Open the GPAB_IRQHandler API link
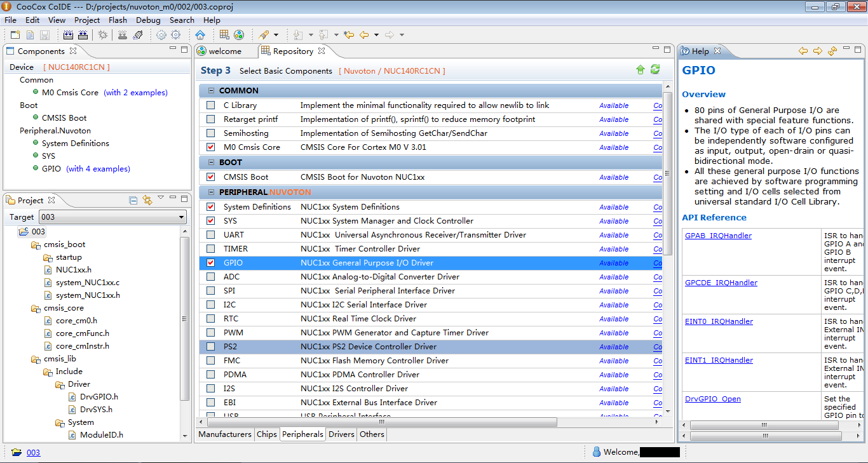Viewport: 868px width, 463px height. [x=718, y=236]
